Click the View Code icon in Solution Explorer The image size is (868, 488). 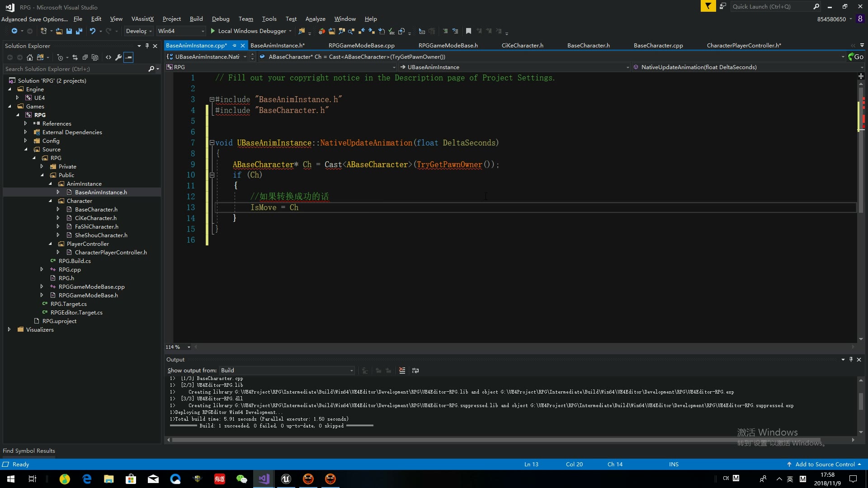[x=108, y=57]
